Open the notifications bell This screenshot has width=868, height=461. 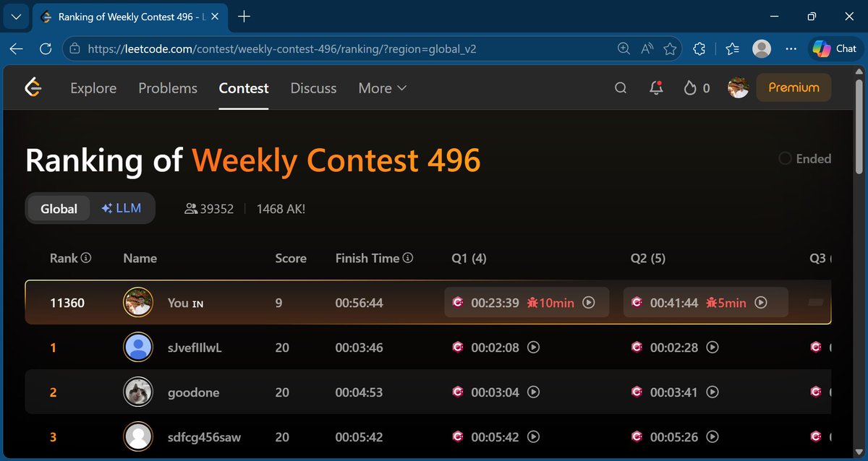[656, 88]
